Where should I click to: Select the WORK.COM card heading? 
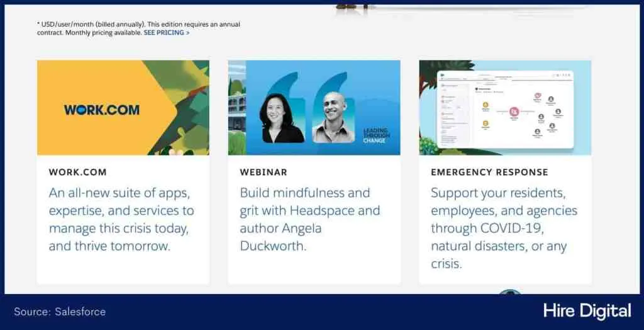[77, 173]
